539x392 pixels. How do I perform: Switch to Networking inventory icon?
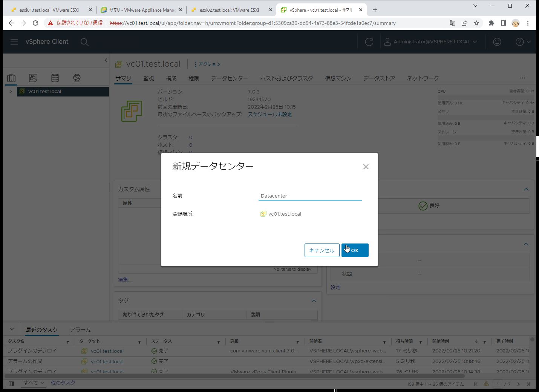click(77, 78)
